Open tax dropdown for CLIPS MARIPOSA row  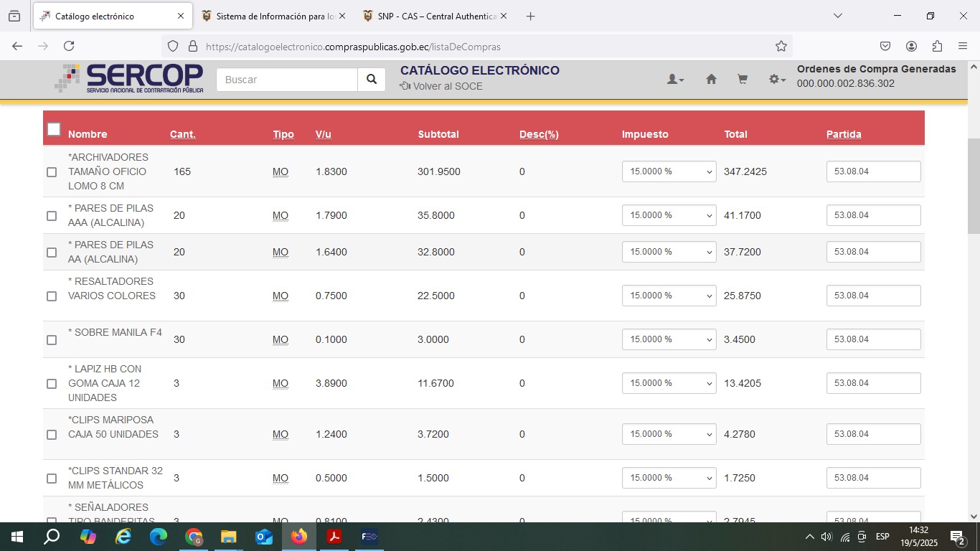[x=669, y=434]
